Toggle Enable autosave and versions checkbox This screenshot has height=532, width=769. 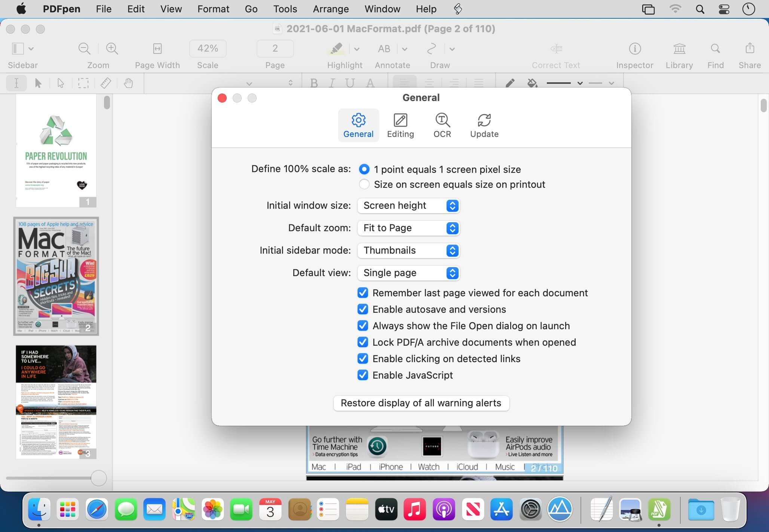(x=362, y=309)
